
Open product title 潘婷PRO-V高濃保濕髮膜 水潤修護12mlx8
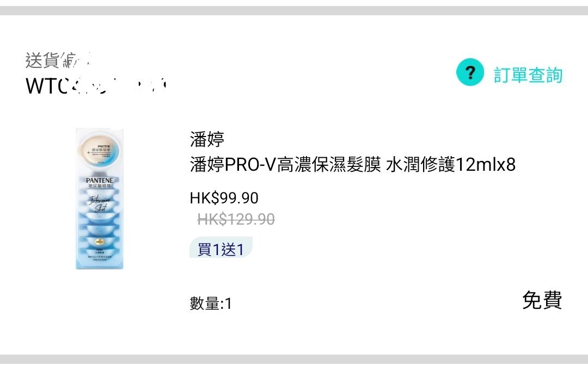click(353, 164)
